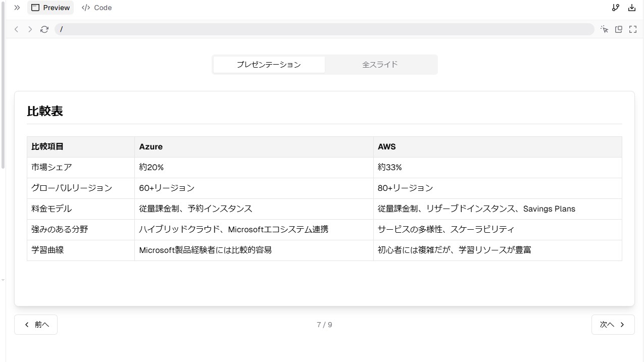Open preview in new window icon
Screen dimensions: 644x362
click(x=618, y=29)
